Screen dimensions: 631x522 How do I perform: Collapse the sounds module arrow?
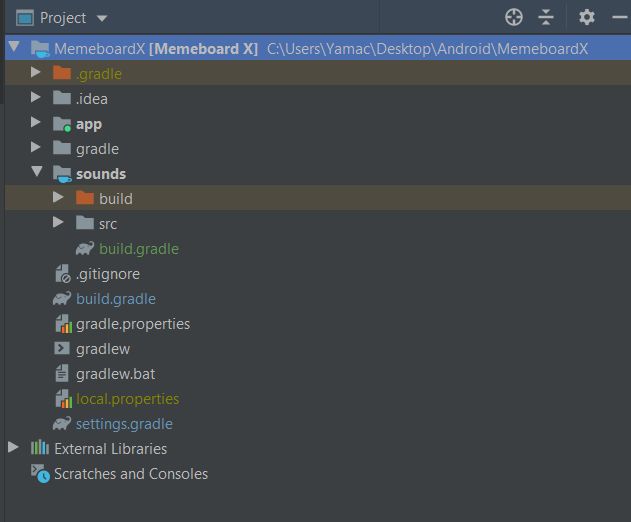click(37, 171)
